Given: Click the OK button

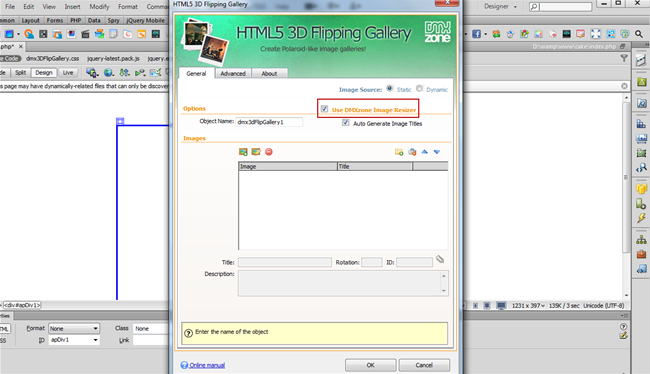Looking at the screenshot, I should pyautogui.click(x=371, y=365).
